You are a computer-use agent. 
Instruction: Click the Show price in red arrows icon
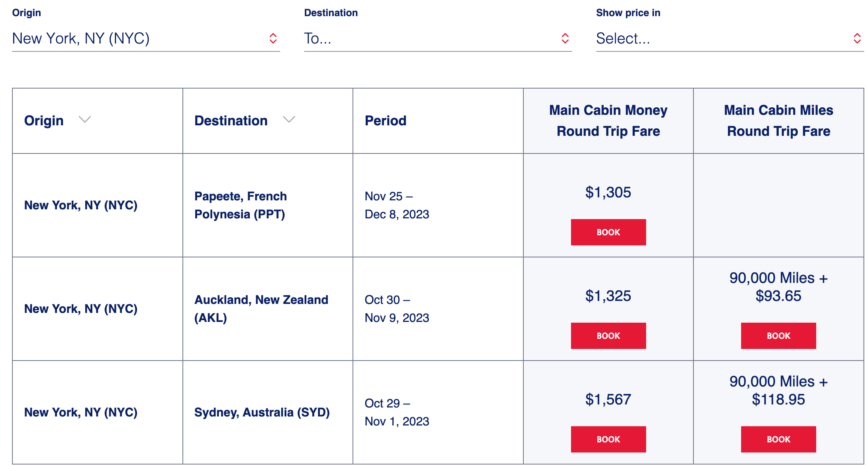[857, 38]
